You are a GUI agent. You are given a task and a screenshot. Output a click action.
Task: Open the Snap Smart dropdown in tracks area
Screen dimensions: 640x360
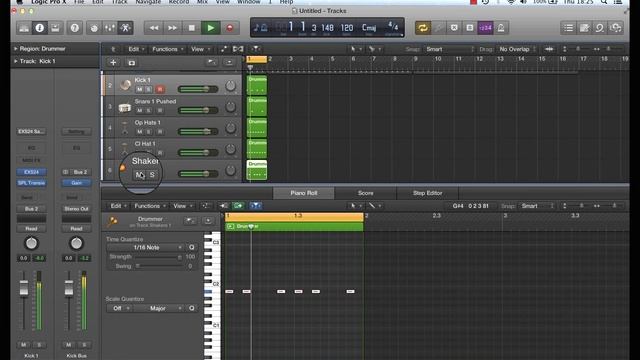[x=450, y=49]
